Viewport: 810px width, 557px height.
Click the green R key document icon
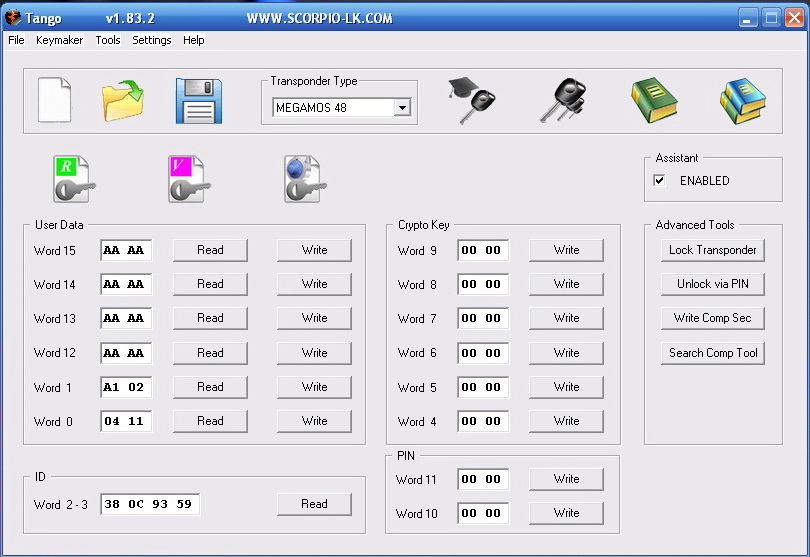pos(73,179)
